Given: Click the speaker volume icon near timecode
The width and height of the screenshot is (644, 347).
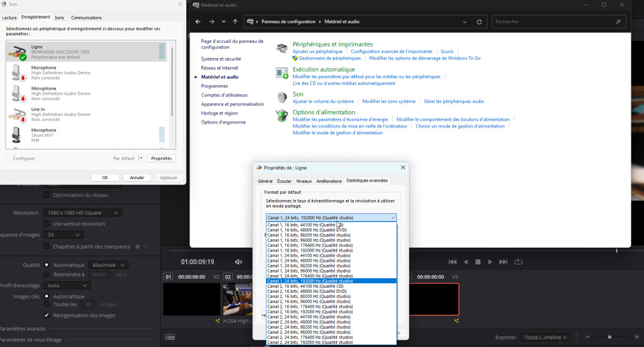Looking at the screenshot, I should (x=239, y=262).
